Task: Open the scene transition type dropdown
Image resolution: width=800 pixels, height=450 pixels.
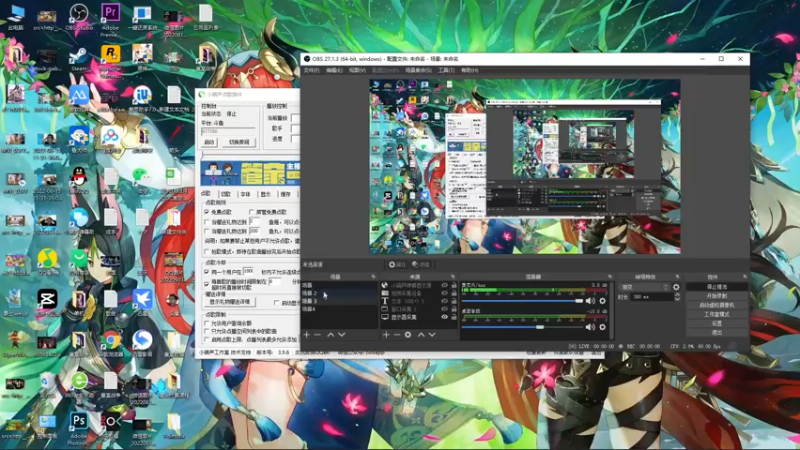Action: (644, 287)
